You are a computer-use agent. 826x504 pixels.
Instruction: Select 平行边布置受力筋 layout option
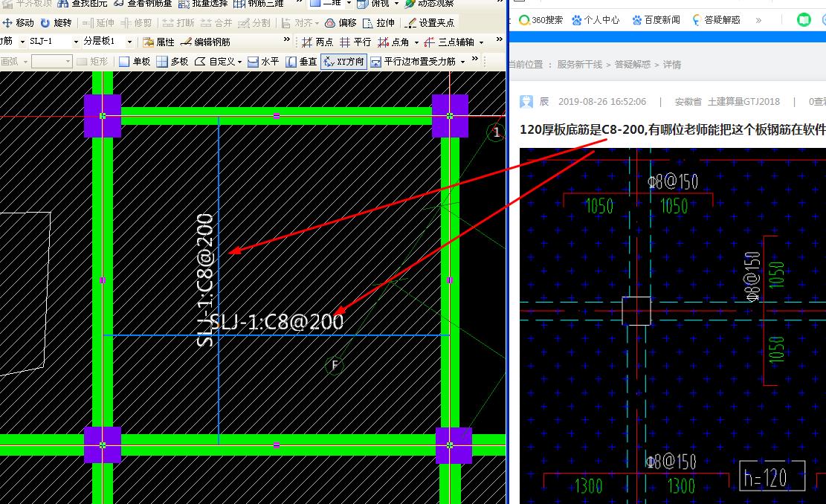(413, 61)
